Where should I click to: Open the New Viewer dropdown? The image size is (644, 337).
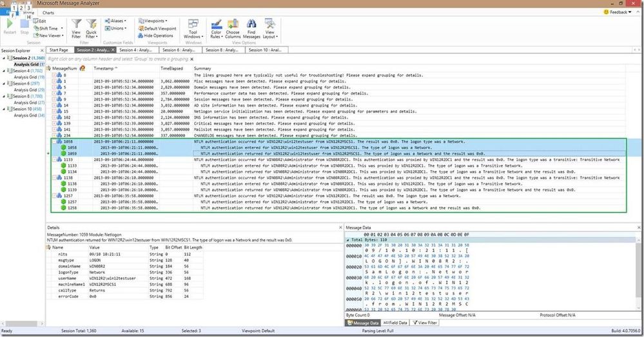[48, 35]
